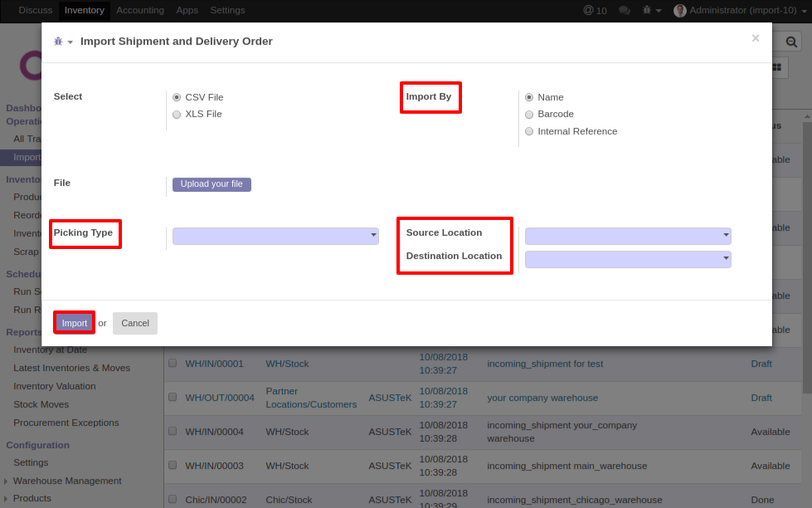Open the messages @ 10 indicator

click(595, 10)
